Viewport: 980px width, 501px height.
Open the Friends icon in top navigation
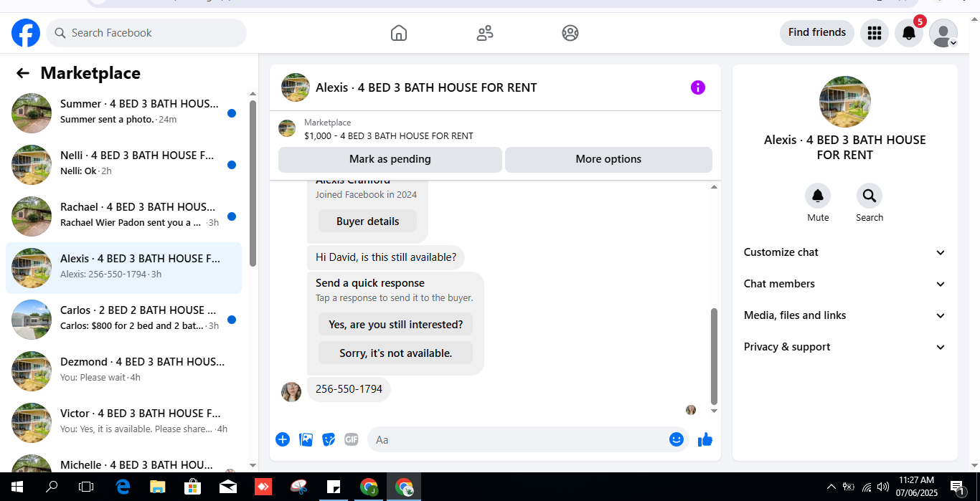485,33
